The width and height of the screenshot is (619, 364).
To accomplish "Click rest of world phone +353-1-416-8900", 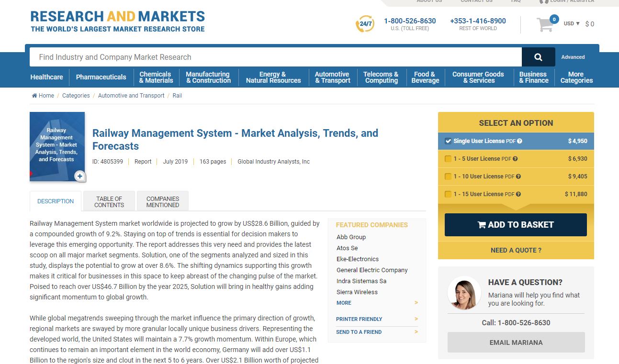I will (x=478, y=21).
